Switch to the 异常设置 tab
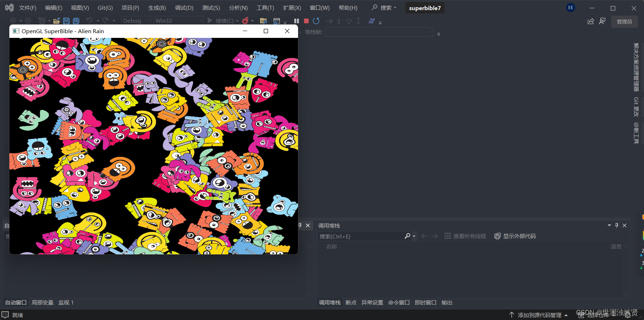The image size is (644, 320). [372, 302]
